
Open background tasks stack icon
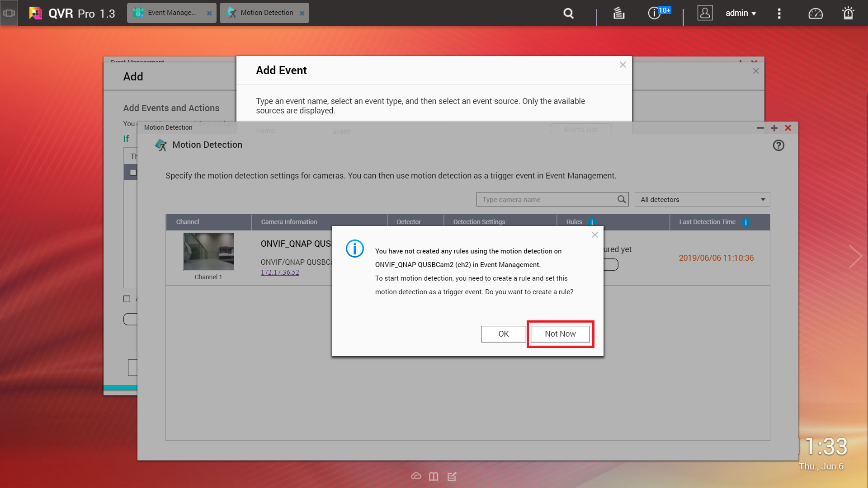tap(618, 14)
